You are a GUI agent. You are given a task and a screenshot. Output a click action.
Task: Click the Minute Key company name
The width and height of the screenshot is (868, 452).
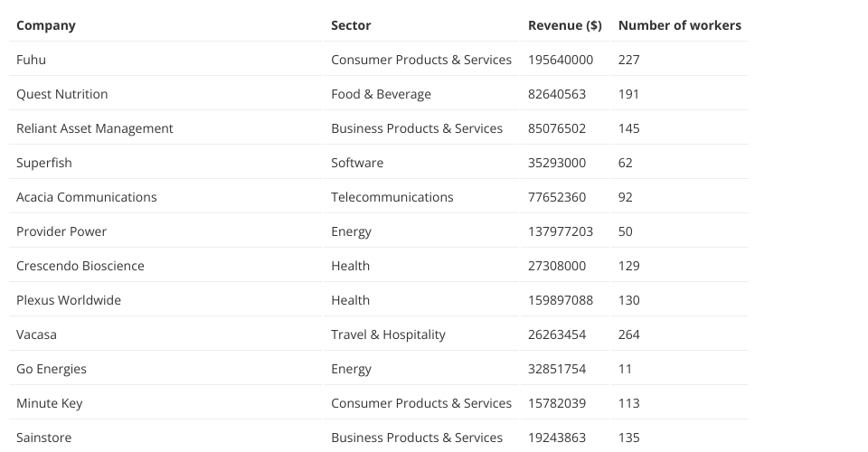tap(49, 403)
